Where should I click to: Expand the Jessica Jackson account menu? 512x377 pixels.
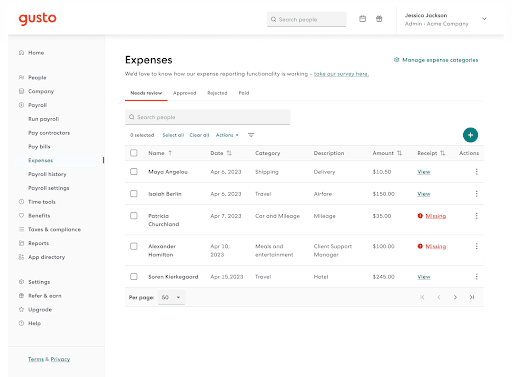click(484, 19)
